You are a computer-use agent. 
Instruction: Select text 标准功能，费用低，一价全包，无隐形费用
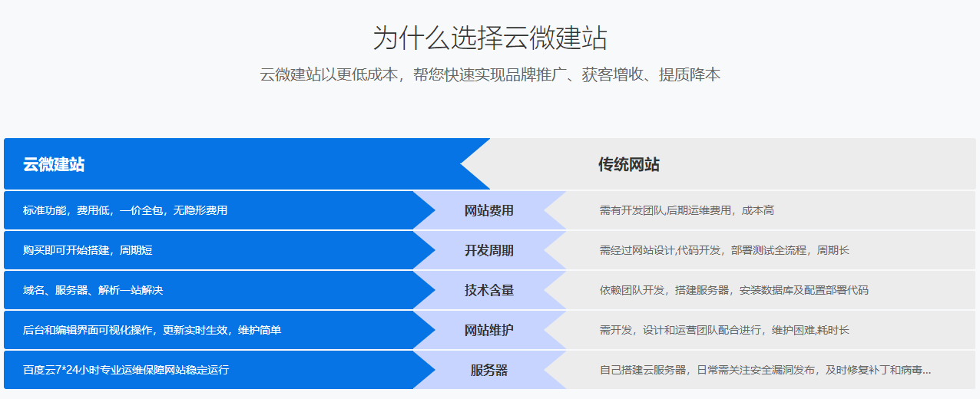[x=125, y=210]
